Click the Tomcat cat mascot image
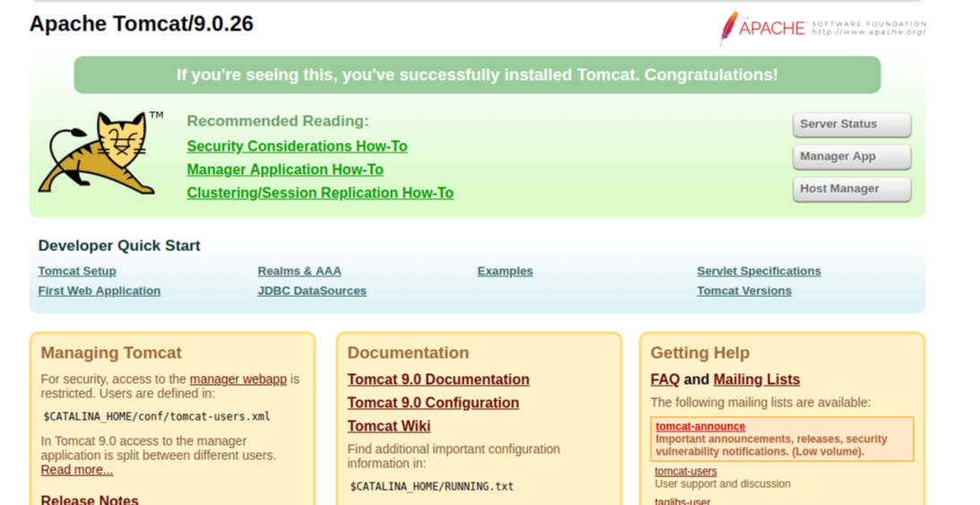980x505 pixels. pos(100,152)
